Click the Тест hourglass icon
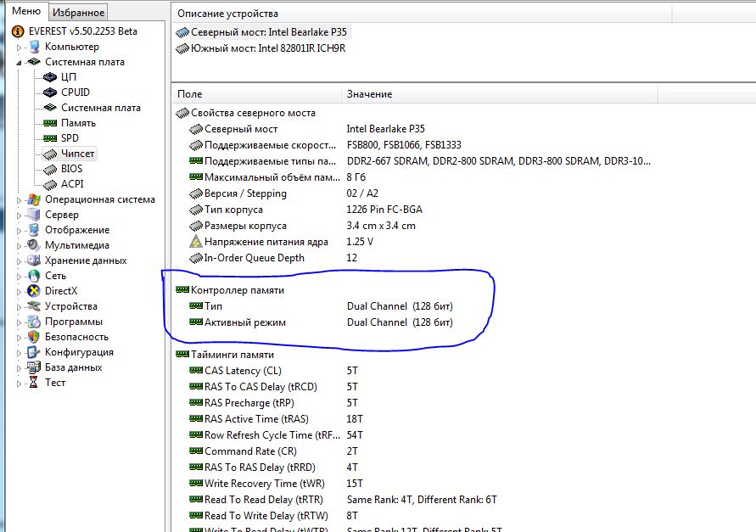 click(x=34, y=383)
